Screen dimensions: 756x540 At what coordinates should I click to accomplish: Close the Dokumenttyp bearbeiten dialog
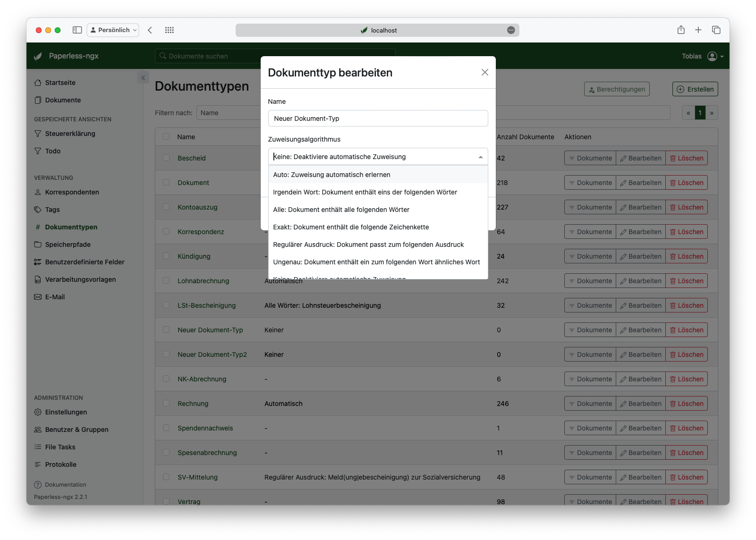click(x=484, y=72)
